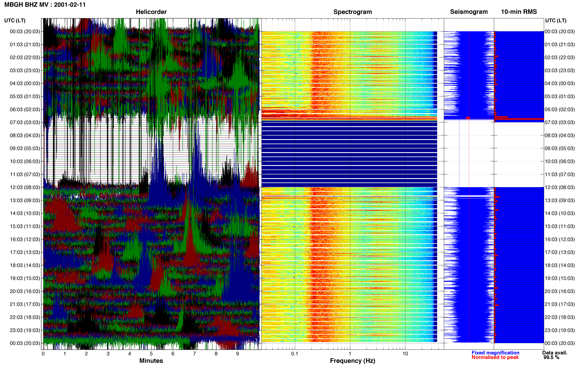588x368 pixels.
Task: Click left-axis time label 18:03 (14:03)
Action: tap(25, 265)
